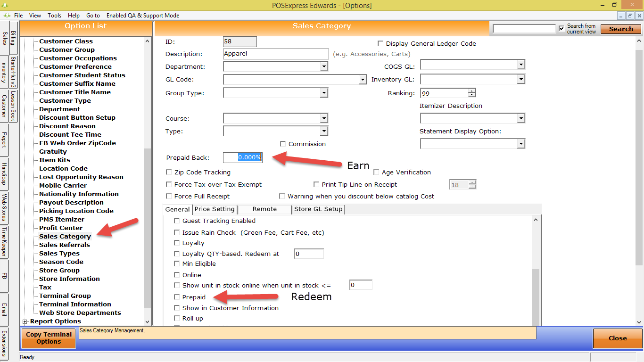Click Option List scrollbar down arrow
The image size is (644, 362).
pos(147,321)
